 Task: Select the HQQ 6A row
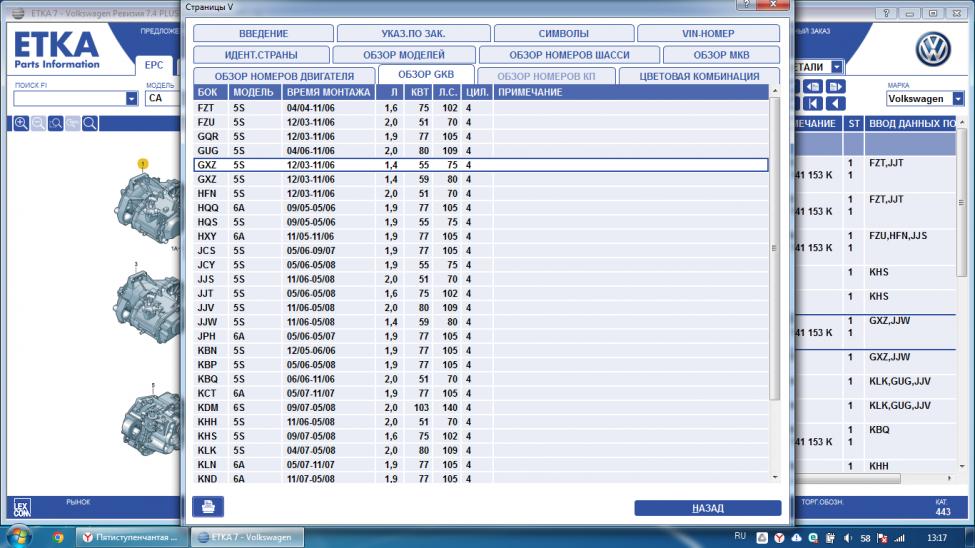[481, 208]
